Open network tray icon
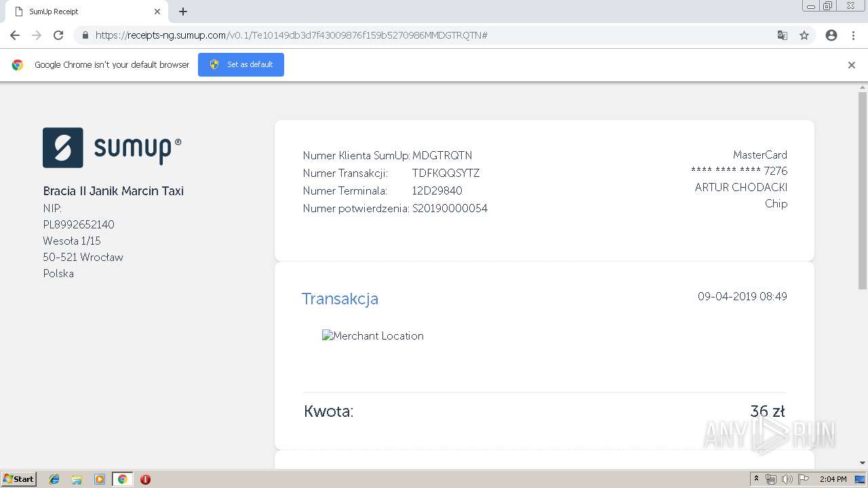 [771, 479]
